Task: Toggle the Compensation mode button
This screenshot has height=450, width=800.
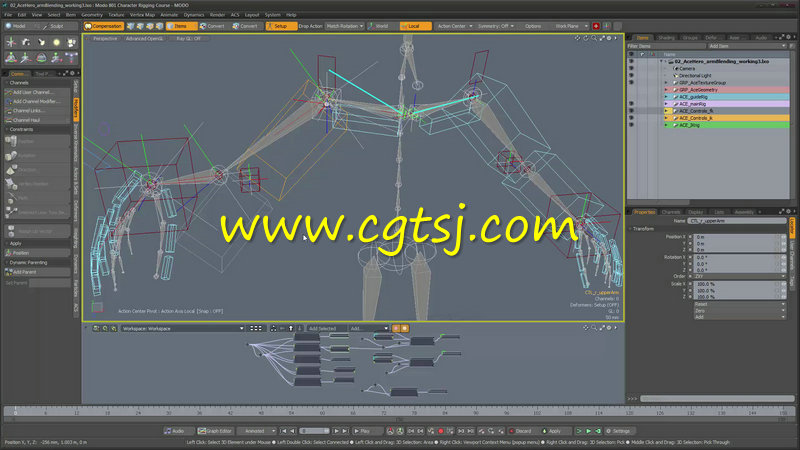Action: coord(104,26)
